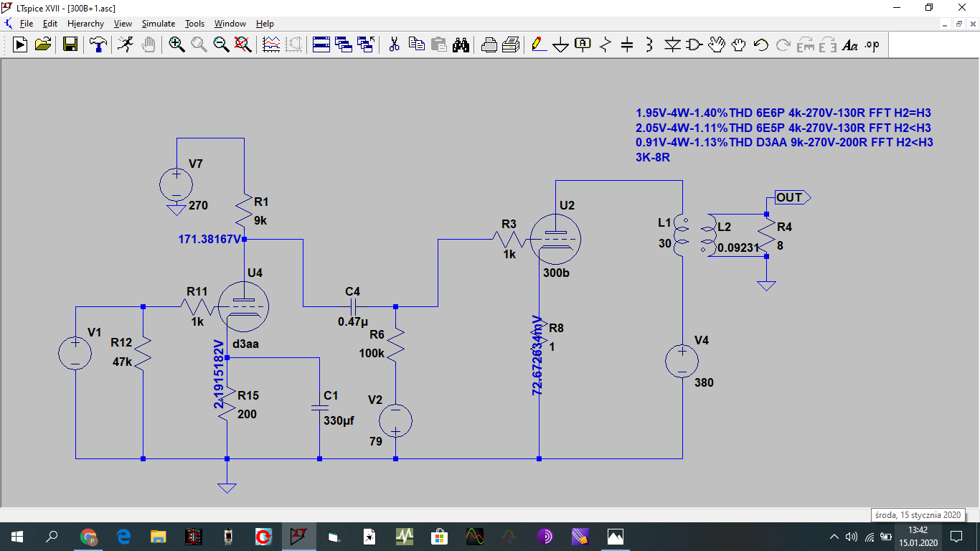Click the 3K-8R comment text line
Viewport: 980px width, 551px height.
pyautogui.click(x=653, y=156)
